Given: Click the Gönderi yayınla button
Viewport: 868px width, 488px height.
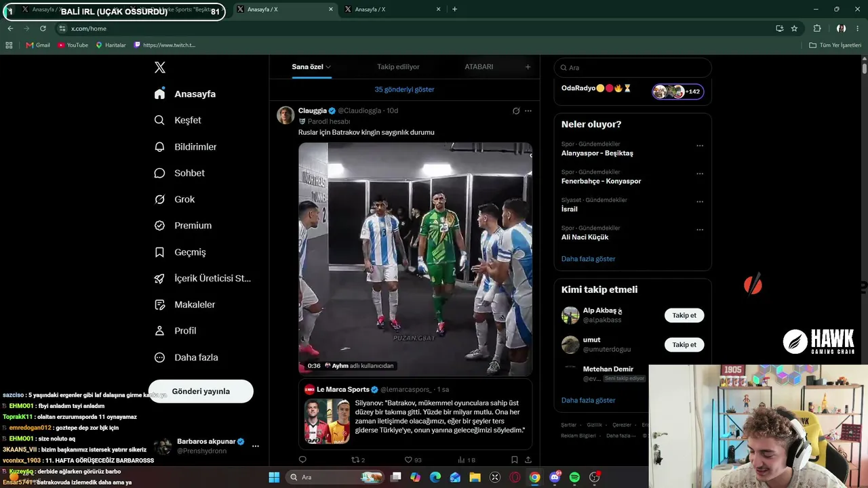Looking at the screenshot, I should (x=201, y=392).
